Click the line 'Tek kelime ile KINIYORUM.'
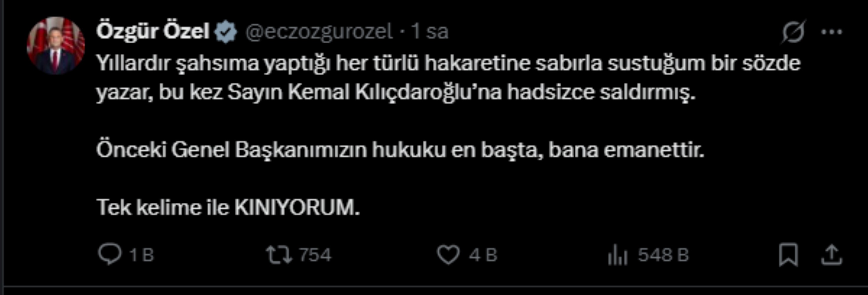The image size is (868, 295). point(228,207)
